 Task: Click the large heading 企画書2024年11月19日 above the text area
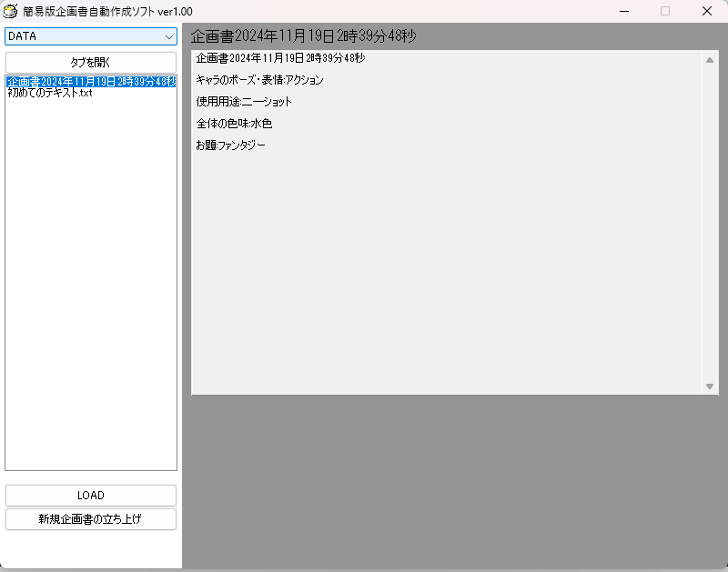pyautogui.click(x=304, y=35)
